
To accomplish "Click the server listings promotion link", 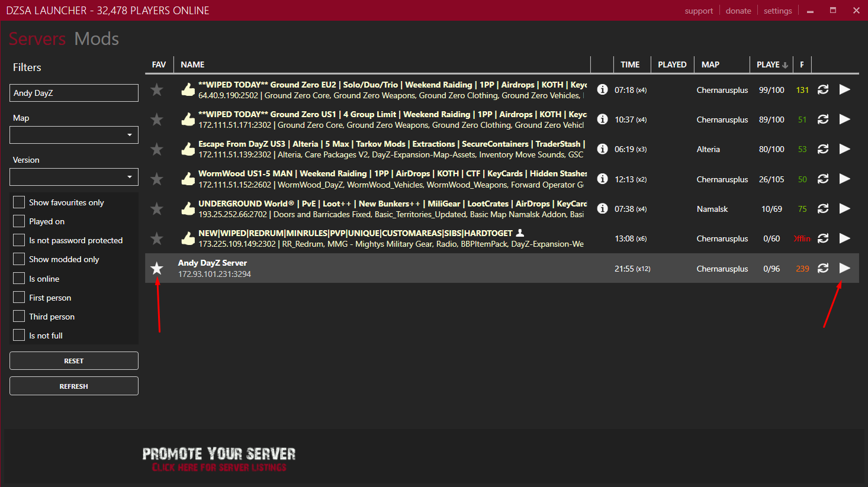I will point(218,467).
